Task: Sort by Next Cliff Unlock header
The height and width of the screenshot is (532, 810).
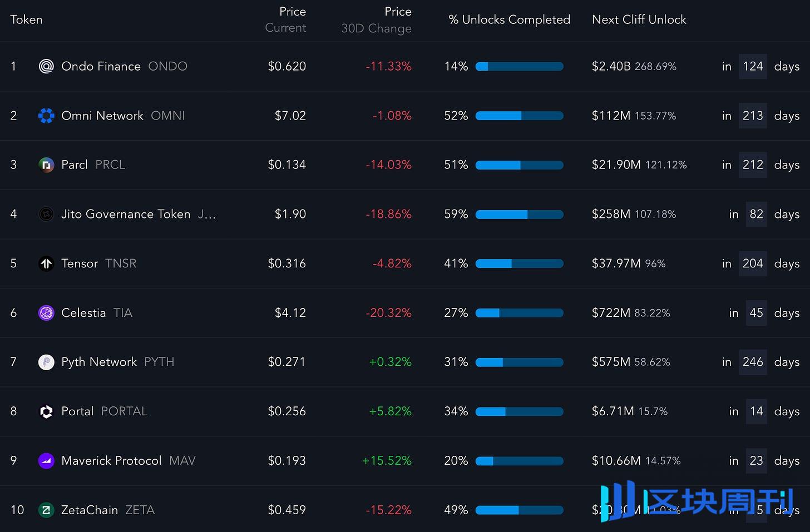Action: point(639,19)
